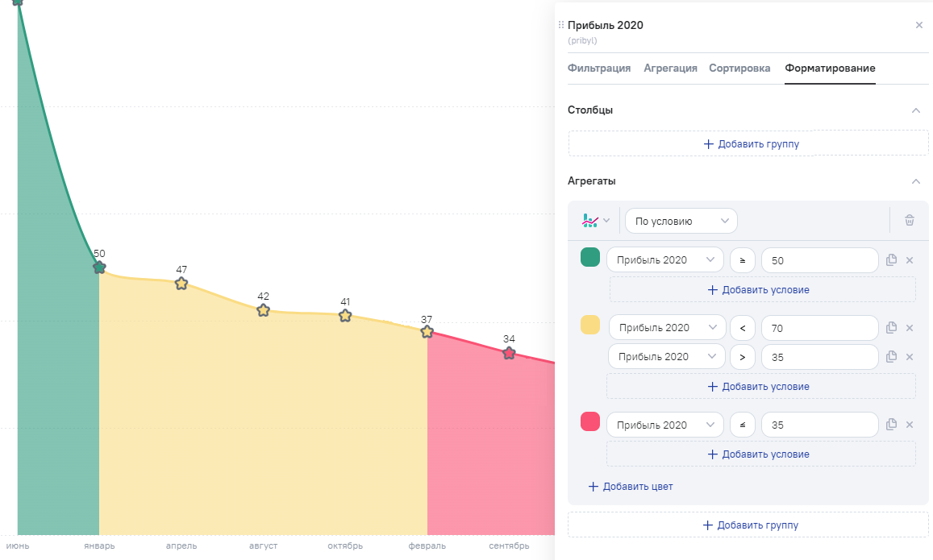Click the green color swatch
This screenshot has height=560, width=933.
coord(590,258)
